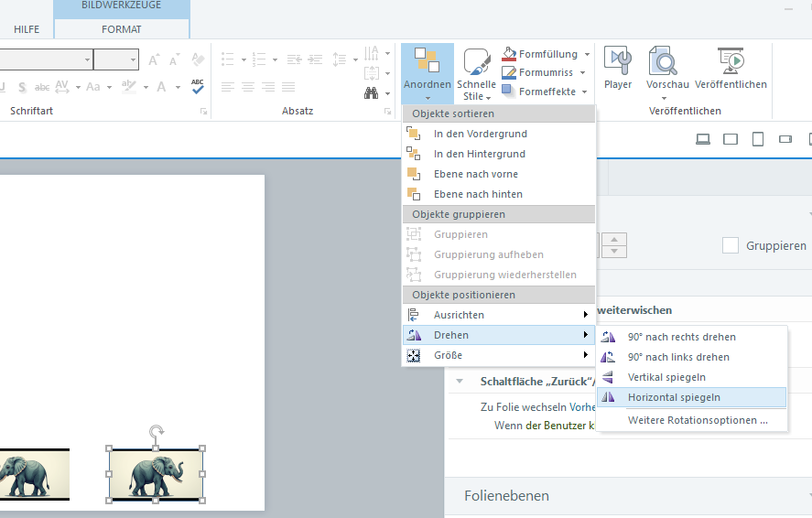Switch to desktop laptop view icon

(x=703, y=140)
